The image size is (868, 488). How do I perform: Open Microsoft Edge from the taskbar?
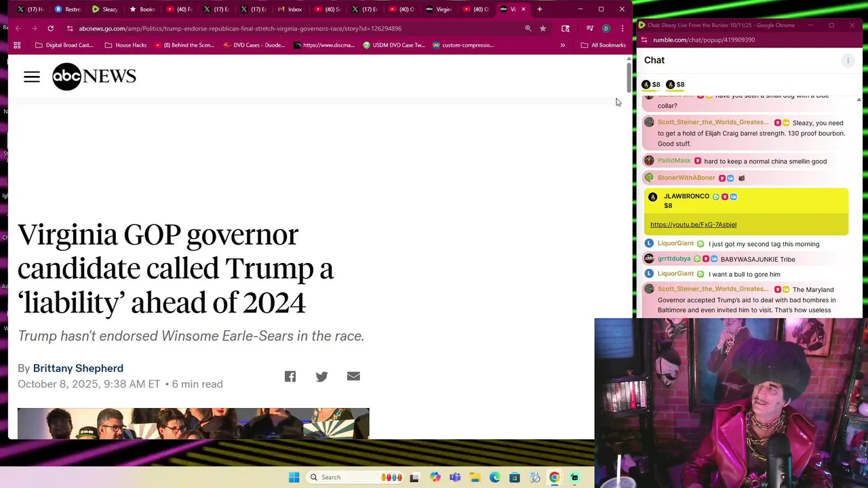(x=495, y=477)
